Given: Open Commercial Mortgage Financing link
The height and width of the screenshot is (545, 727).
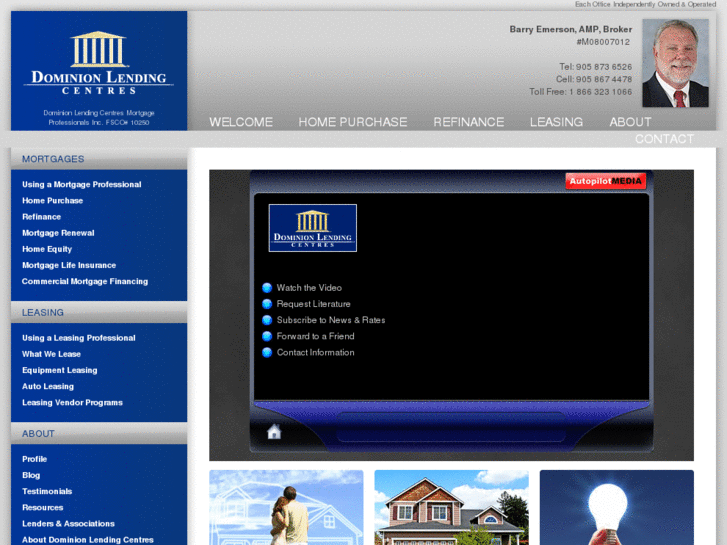Looking at the screenshot, I should click(x=85, y=282).
